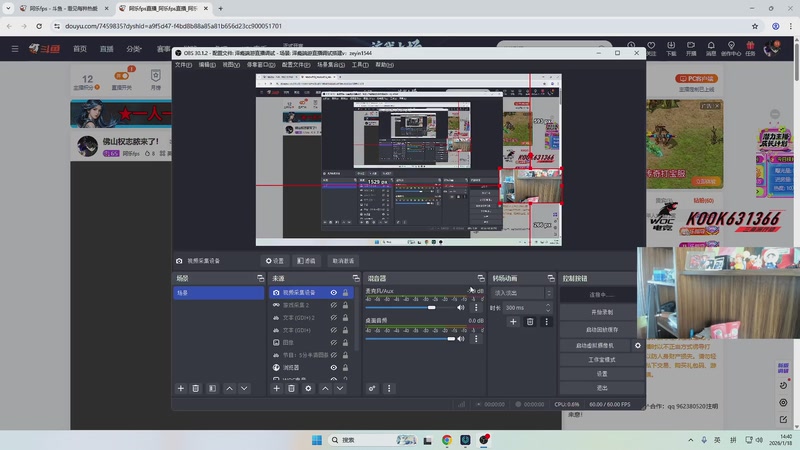
Task: Delete selected scene with trash icon
Action: coord(195,388)
